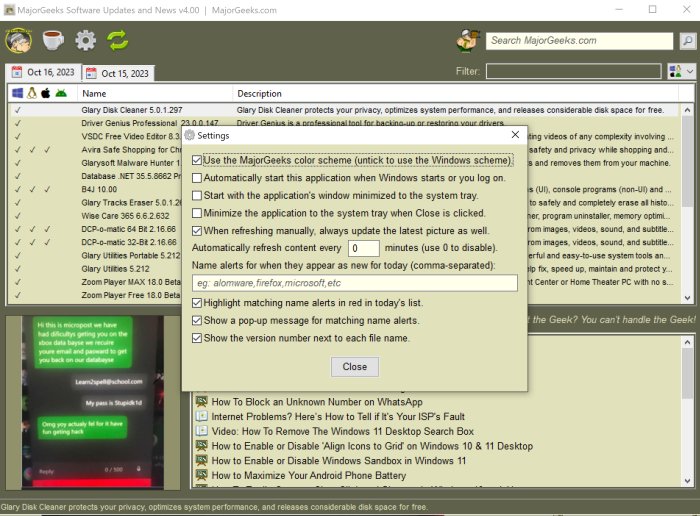Screen dimensions: 700x516
Task: Enable 'Start with the application's window minimized'
Action: pyautogui.click(x=197, y=196)
